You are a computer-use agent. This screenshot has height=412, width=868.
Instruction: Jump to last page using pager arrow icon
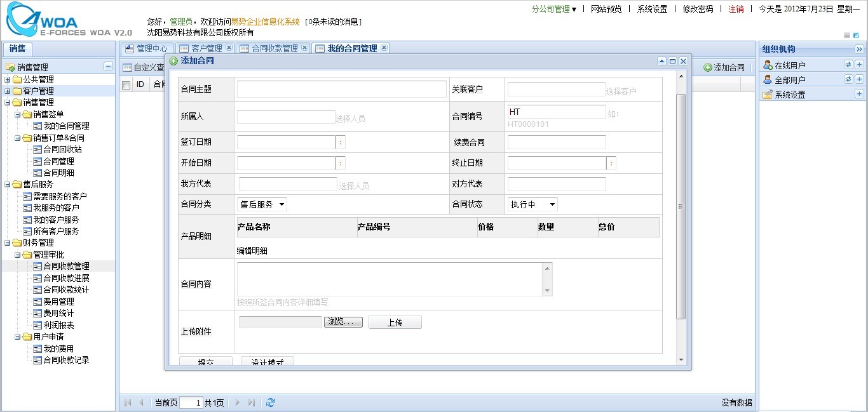click(x=252, y=402)
